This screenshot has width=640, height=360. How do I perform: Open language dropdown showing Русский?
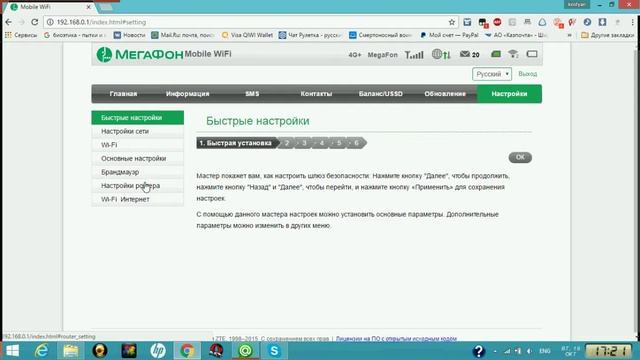coord(492,74)
